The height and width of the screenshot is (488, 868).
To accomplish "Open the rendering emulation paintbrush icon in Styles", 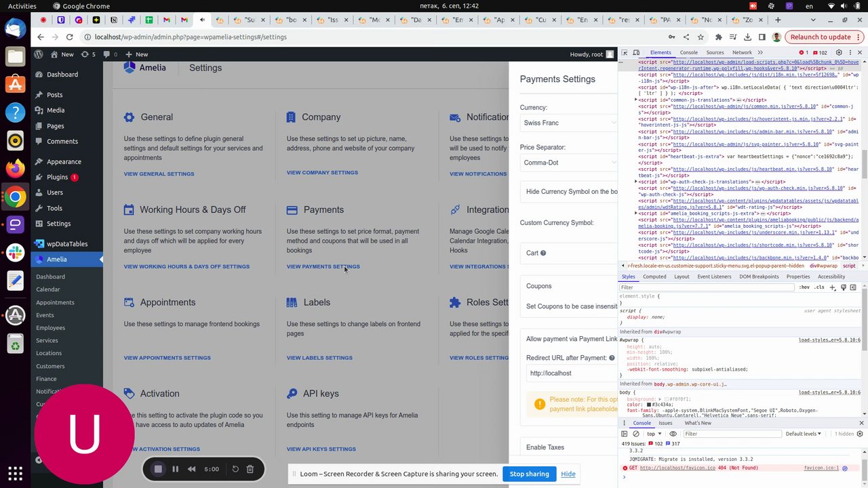I will pyautogui.click(x=844, y=287).
